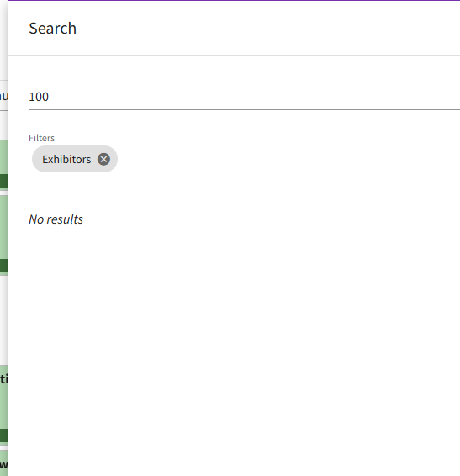Click the search field underline right of 100
460x476 pixels.
tap(254, 109)
